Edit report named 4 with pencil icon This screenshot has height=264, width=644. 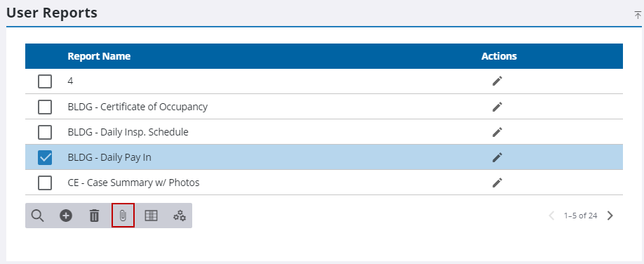pyautogui.click(x=497, y=81)
